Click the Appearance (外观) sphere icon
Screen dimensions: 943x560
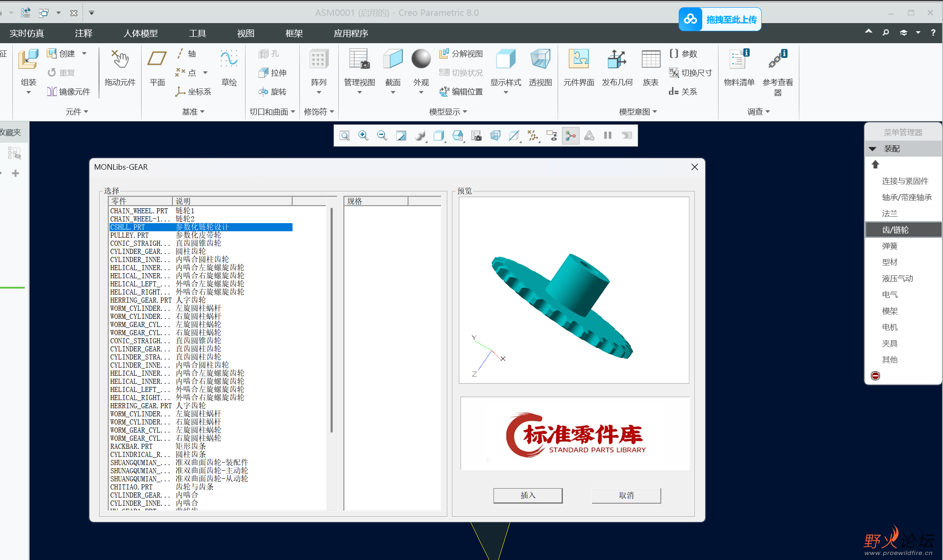pos(421,59)
